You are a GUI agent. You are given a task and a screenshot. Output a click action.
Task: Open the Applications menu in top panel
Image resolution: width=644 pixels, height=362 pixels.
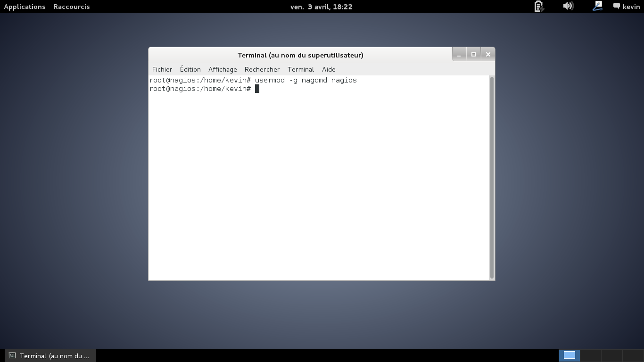click(x=25, y=7)
